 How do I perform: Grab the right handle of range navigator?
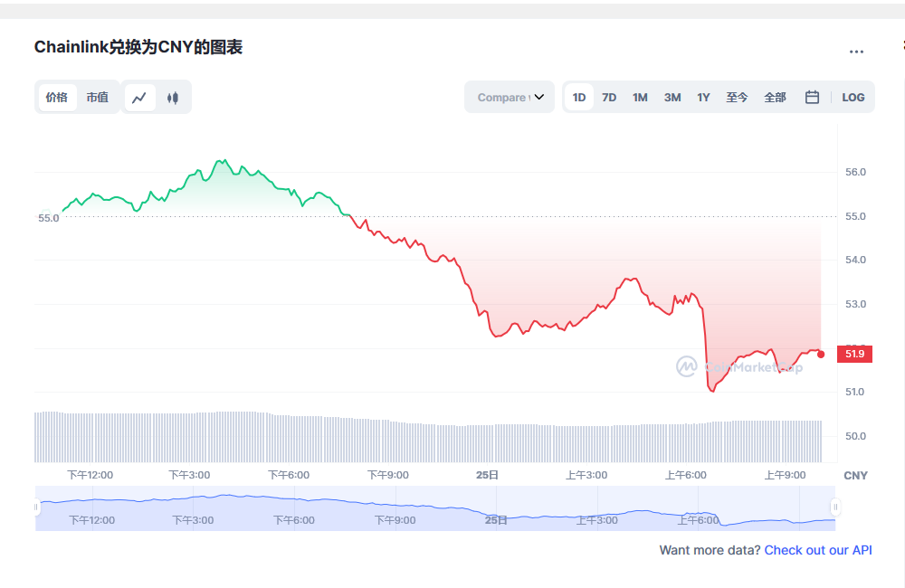(x=835, y=507)
